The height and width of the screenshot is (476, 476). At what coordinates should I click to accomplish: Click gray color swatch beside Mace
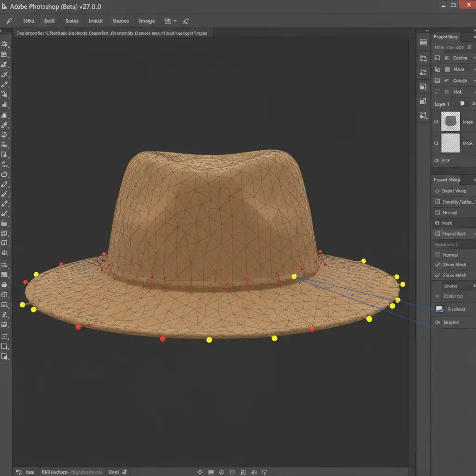(x=447, y=69)
